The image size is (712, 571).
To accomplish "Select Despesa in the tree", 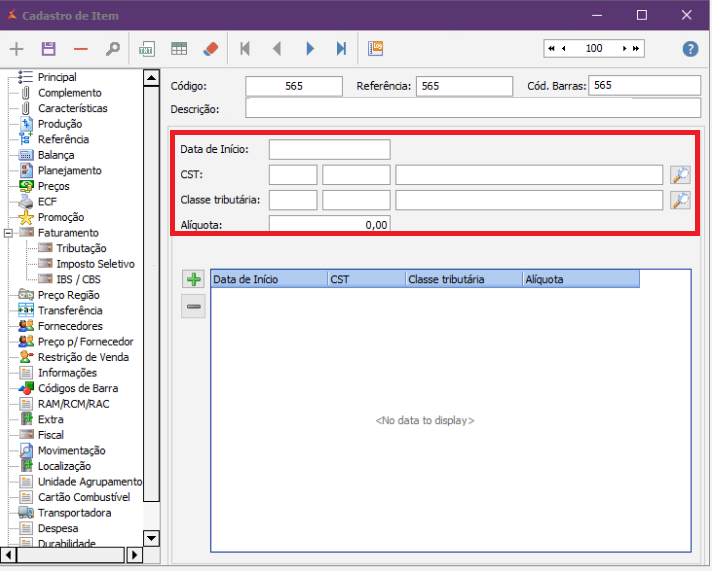I will (58, 528).
